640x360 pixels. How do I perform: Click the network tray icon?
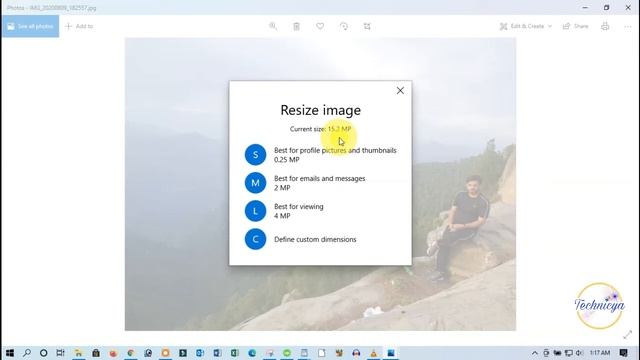568,353
